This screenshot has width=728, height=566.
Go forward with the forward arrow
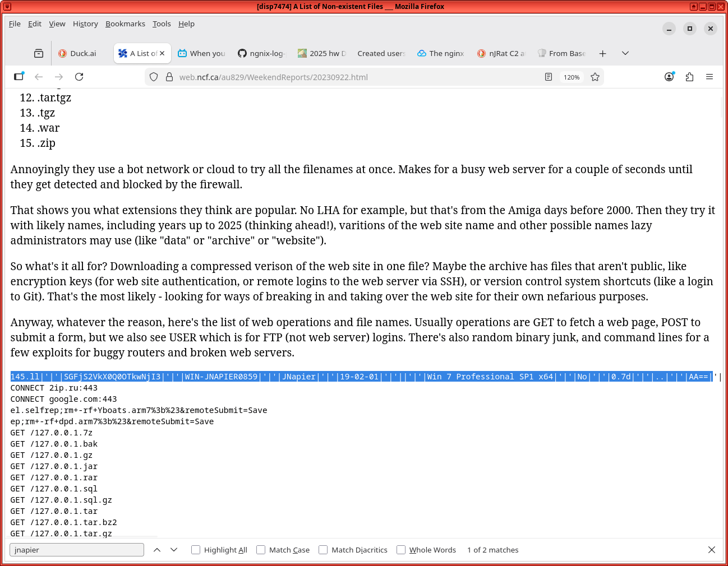point(59,77)
